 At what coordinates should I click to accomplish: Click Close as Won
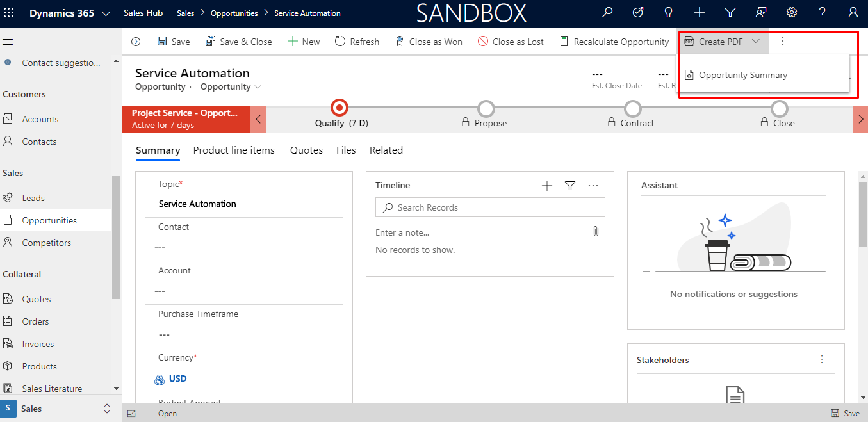tap(429, 42)
